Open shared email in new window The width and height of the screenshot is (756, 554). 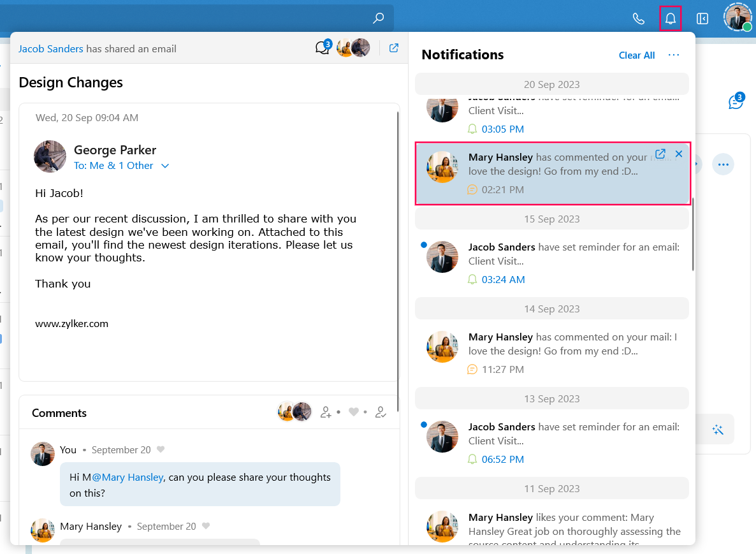[x=394, y=48]
